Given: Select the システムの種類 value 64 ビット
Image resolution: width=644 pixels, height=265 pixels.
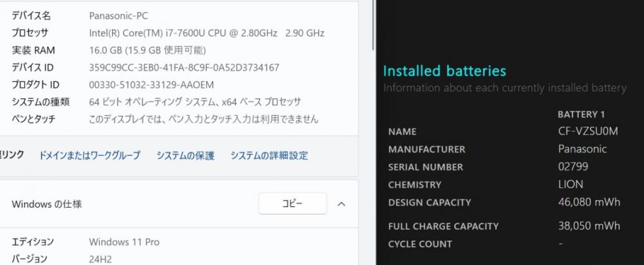Looking at the screenshot, I should pyautogui.click(x=194, y=102).
